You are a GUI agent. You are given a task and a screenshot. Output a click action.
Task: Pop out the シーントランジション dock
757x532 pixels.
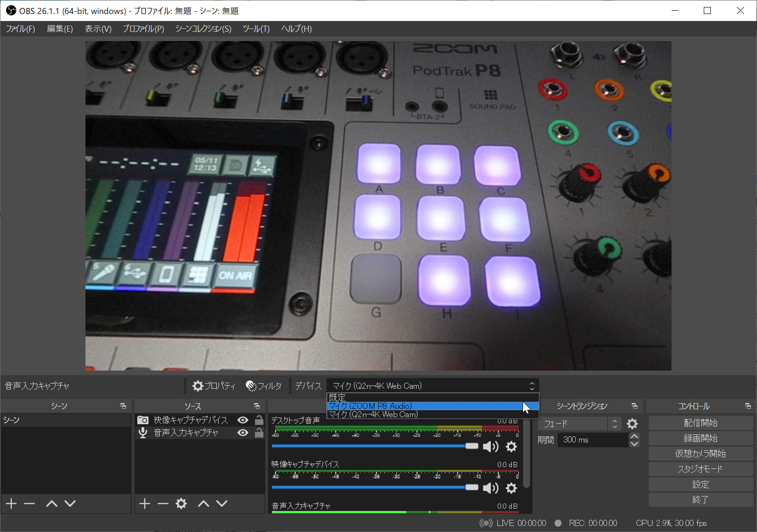634,406
